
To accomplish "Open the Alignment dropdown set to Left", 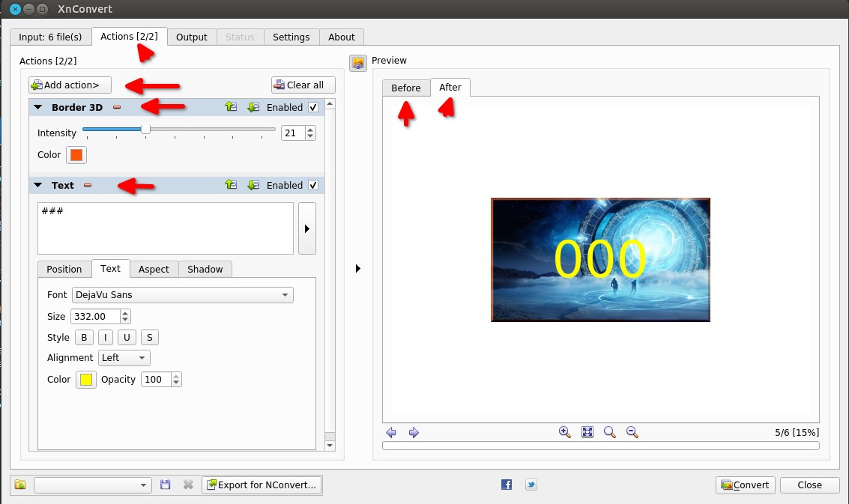I will point(124,358).
